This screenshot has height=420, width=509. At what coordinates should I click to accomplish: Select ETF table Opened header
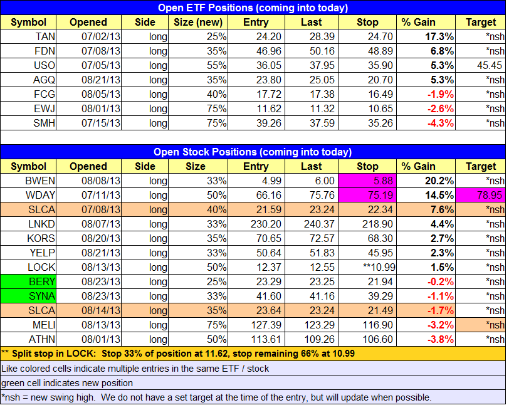point(88,22)
